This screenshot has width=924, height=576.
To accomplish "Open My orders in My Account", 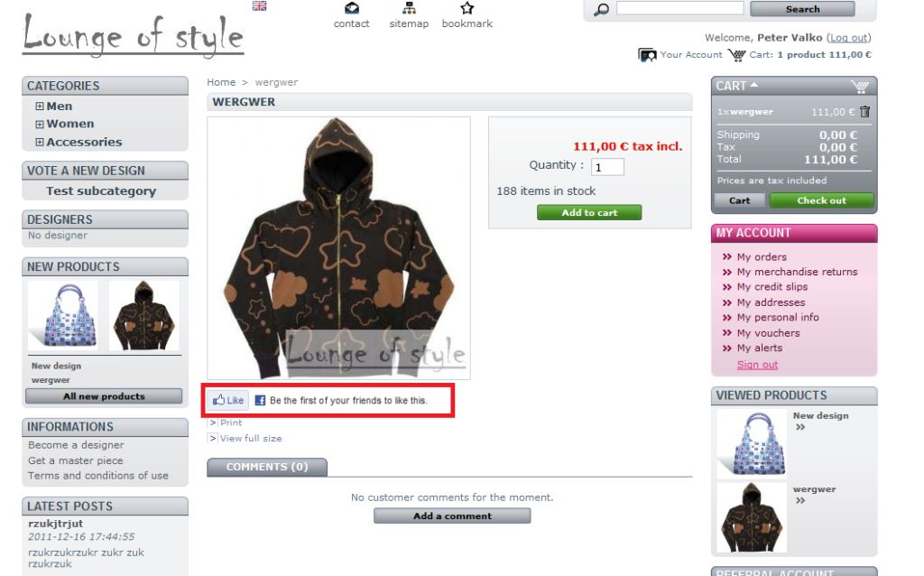I will tap(762, 257).
